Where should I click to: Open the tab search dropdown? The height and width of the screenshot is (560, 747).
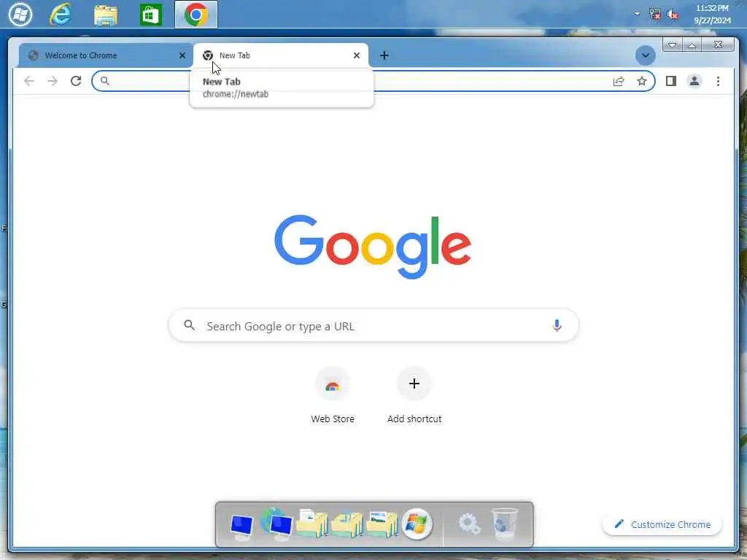coord(645,55)
